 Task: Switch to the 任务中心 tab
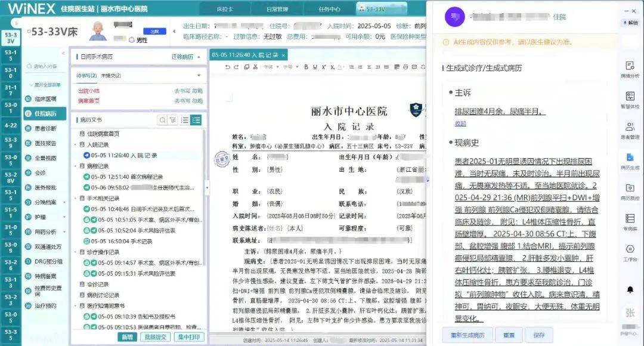[329, 10]
